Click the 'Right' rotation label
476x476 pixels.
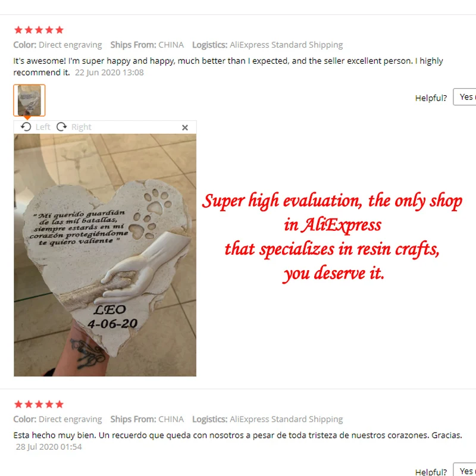82,127
